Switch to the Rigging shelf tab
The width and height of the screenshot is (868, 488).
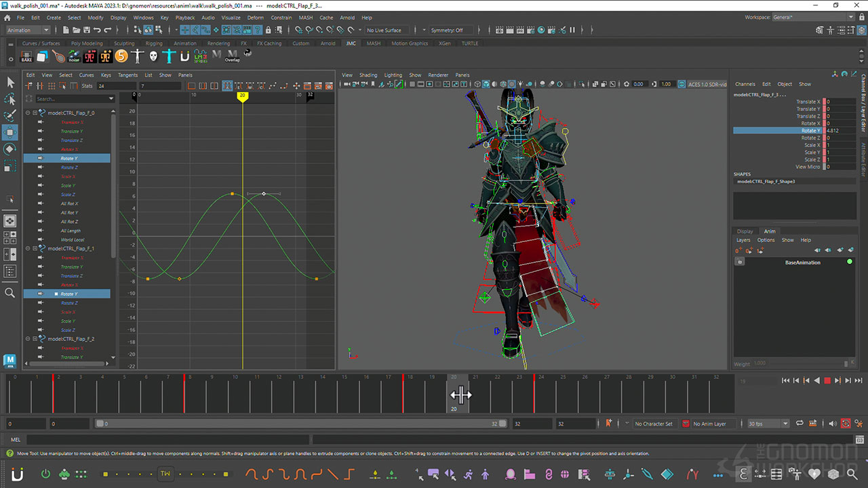(x=154, y=43)
